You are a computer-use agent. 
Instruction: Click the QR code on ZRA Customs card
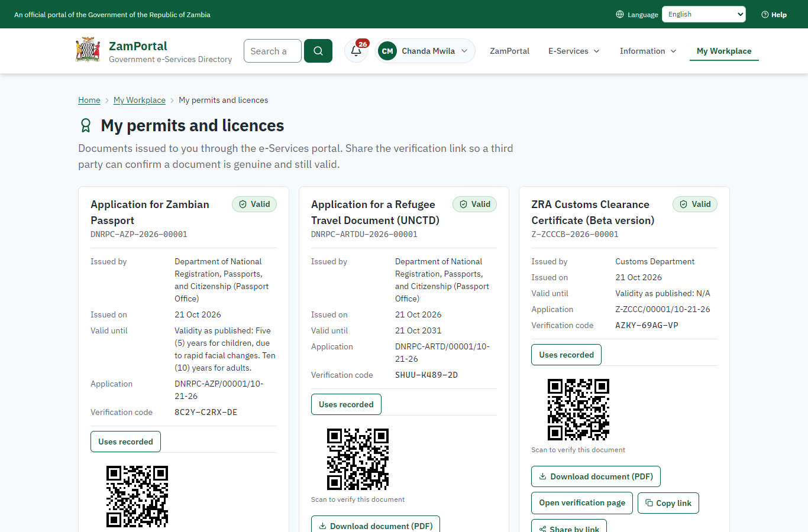578,410
